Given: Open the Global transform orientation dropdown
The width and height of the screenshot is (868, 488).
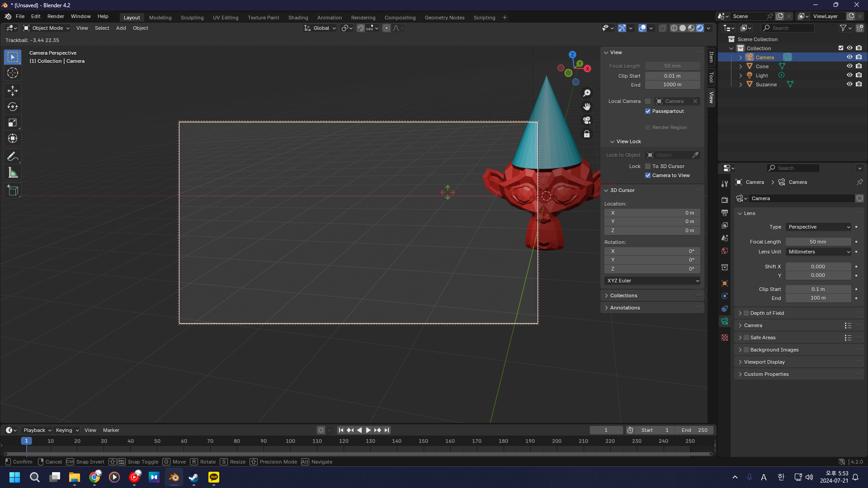Looking at the screenshot, I should pos(320,28).
